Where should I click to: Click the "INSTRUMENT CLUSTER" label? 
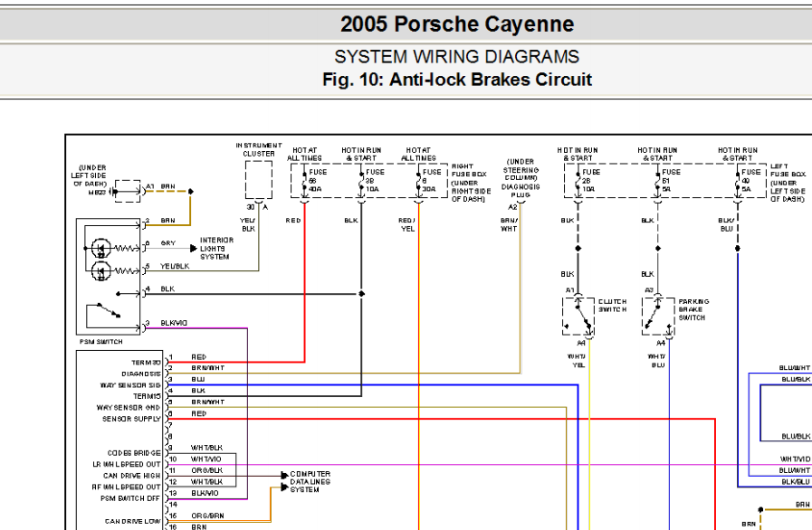259,149
